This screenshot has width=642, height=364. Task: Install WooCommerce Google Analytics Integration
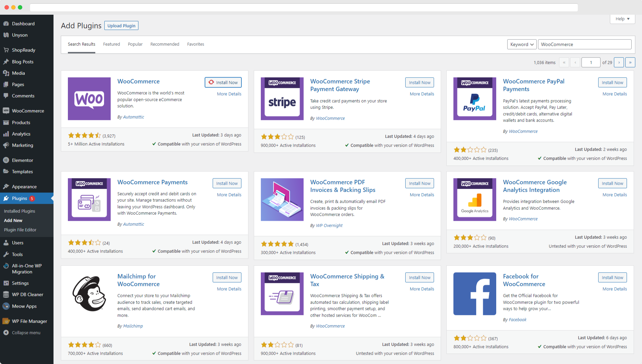click(613, 183)
